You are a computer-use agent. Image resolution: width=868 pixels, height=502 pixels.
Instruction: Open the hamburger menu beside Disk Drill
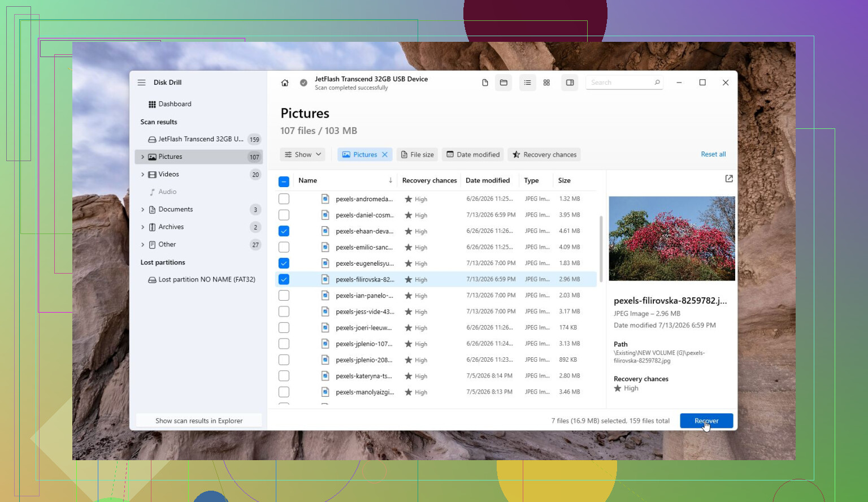(x=141, y=83)
